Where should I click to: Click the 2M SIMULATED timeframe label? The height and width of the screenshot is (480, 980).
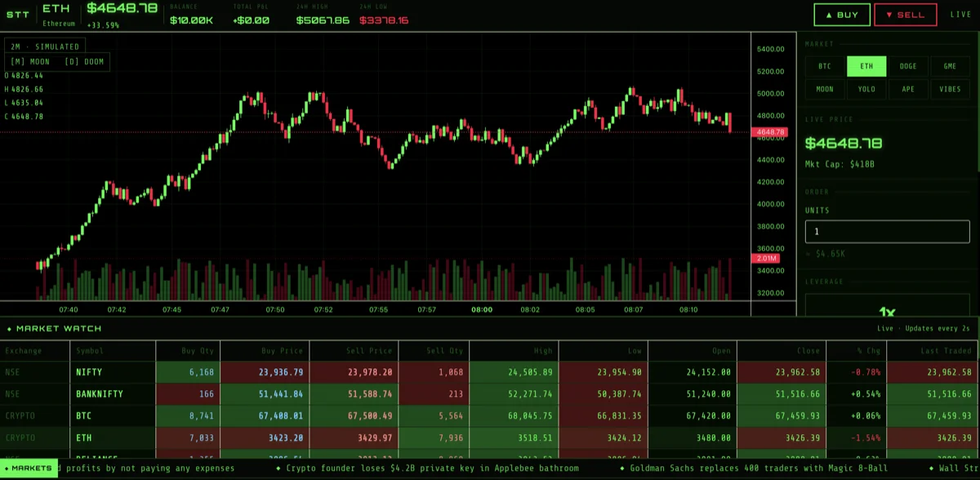click(45, 47)
